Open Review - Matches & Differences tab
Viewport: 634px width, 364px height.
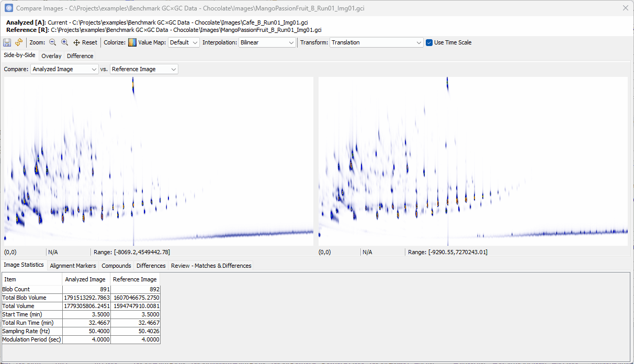point(211,266)
